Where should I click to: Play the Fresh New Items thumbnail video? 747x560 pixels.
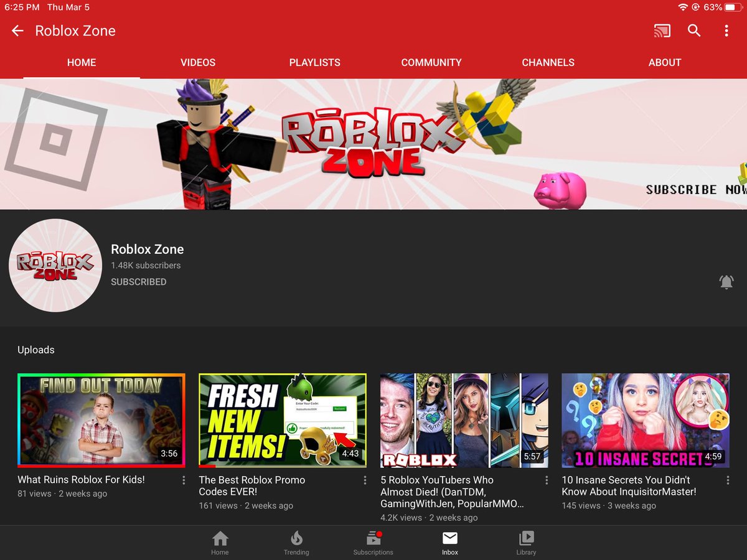pyautogui.click(x=283, y=420)
